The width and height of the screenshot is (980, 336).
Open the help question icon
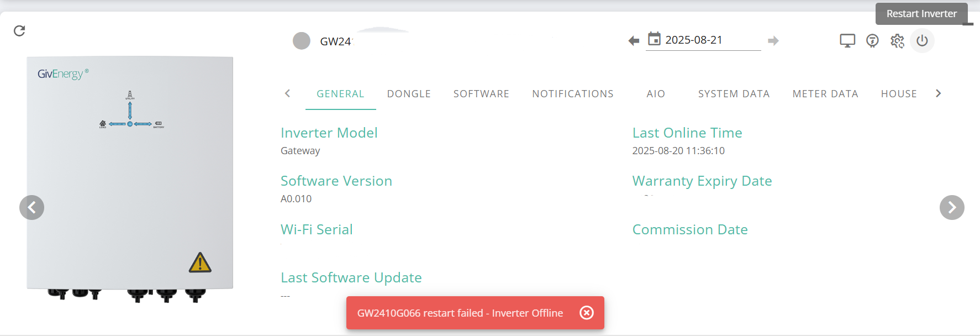(872, 41)
